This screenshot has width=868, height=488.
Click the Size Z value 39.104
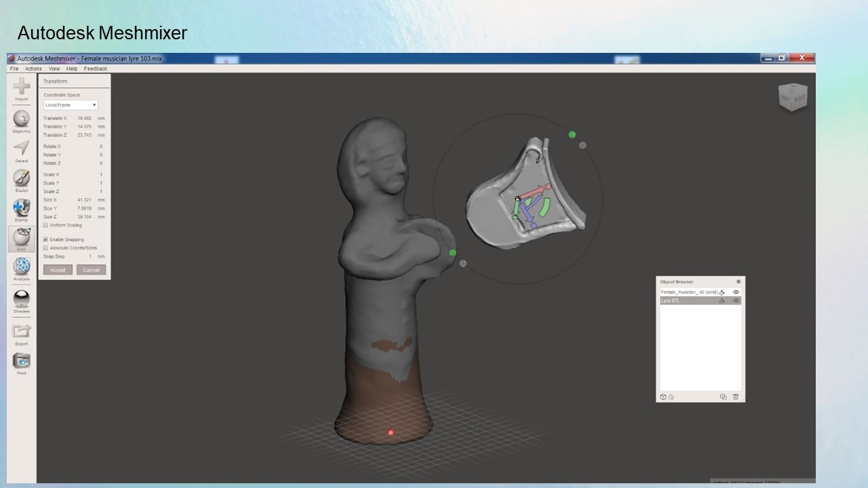click(x=85, y=217)
